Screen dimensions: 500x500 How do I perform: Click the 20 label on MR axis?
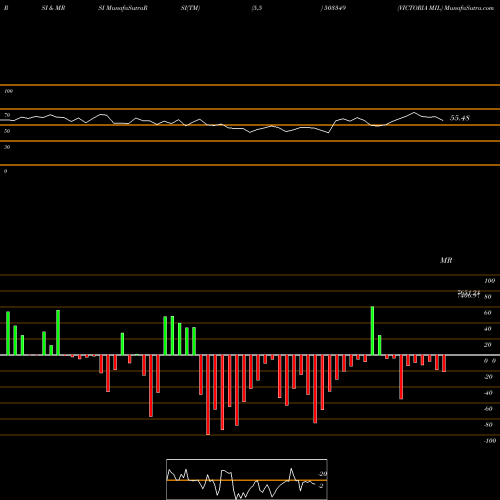pyautogui.click(x=488, y=345)
